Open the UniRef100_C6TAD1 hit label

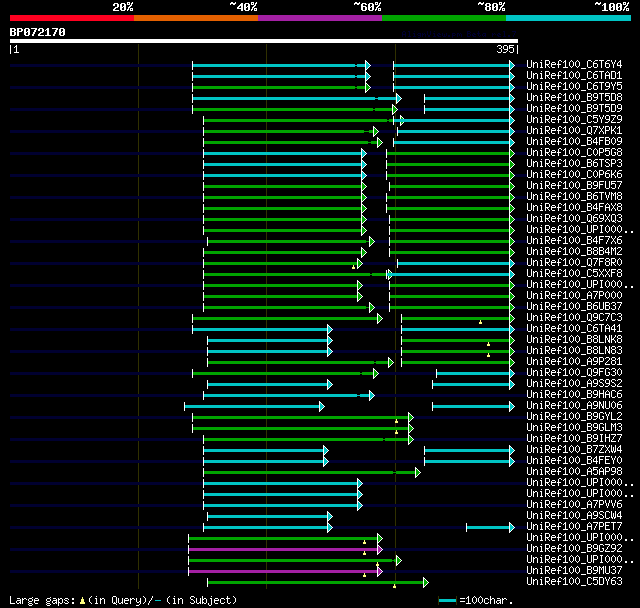[574, 75]
